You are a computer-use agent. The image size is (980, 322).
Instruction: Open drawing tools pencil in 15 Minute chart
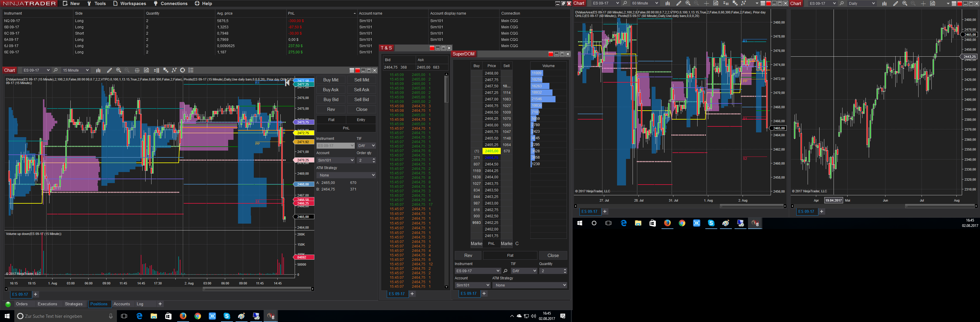(x=109, y=70)
